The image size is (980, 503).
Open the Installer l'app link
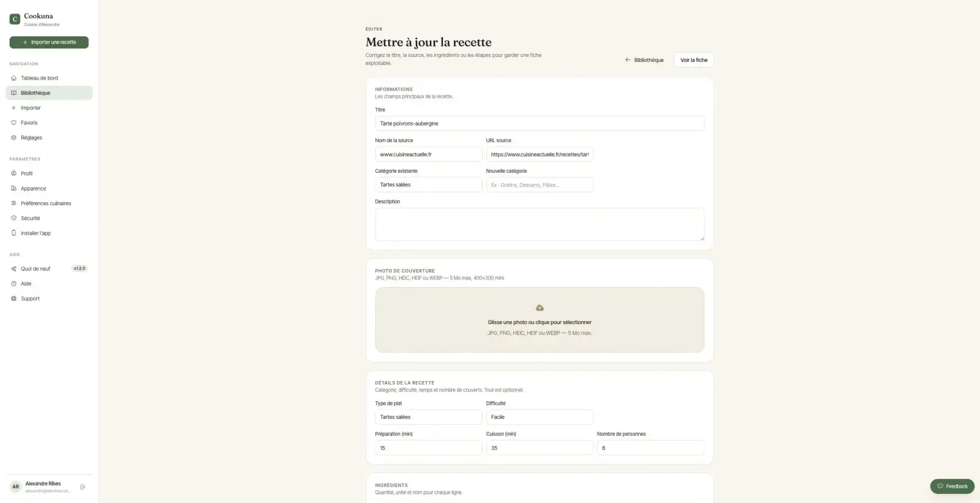pos(49,233)
